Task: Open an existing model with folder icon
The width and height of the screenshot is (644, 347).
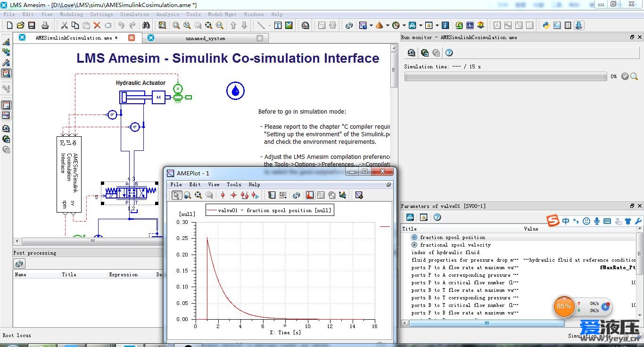Action: tap(20, 25)
